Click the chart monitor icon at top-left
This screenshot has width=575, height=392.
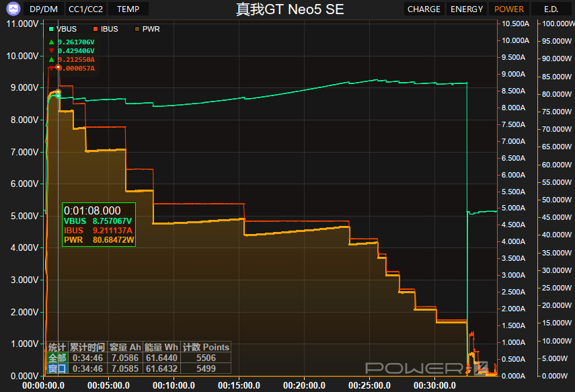[11, 9]
